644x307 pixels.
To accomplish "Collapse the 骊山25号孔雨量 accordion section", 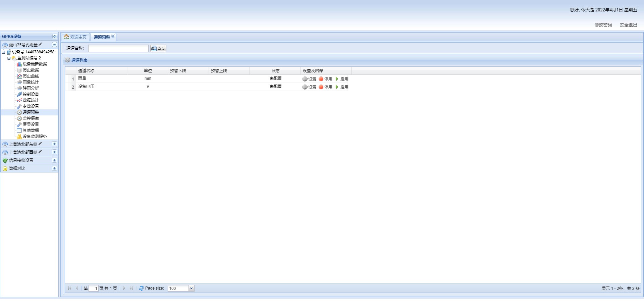I will click(54, 45).
